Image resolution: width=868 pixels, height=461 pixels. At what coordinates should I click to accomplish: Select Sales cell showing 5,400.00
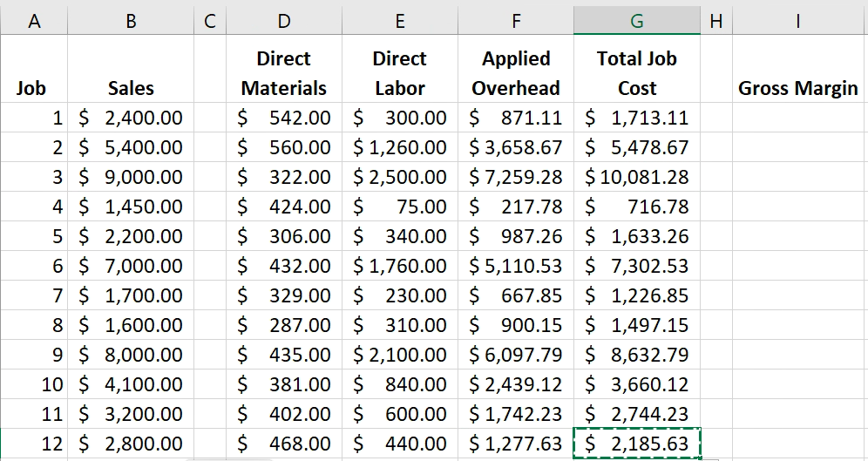coord(131,147)
